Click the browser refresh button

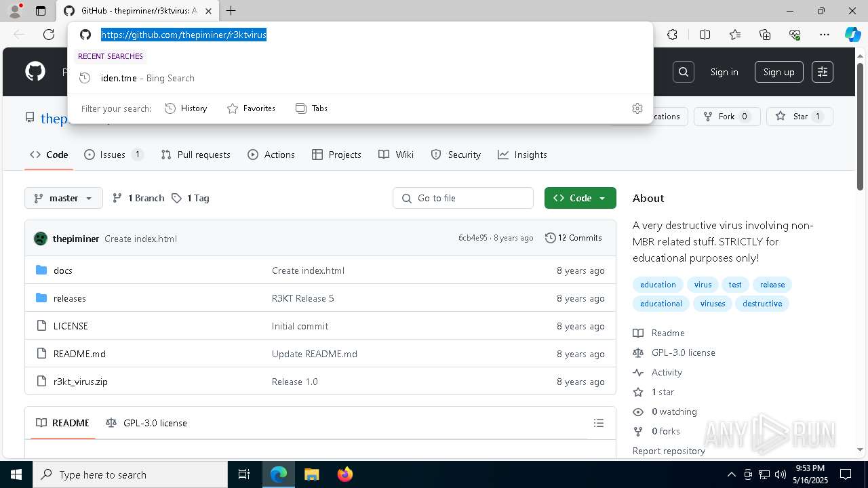pos(49,35)
